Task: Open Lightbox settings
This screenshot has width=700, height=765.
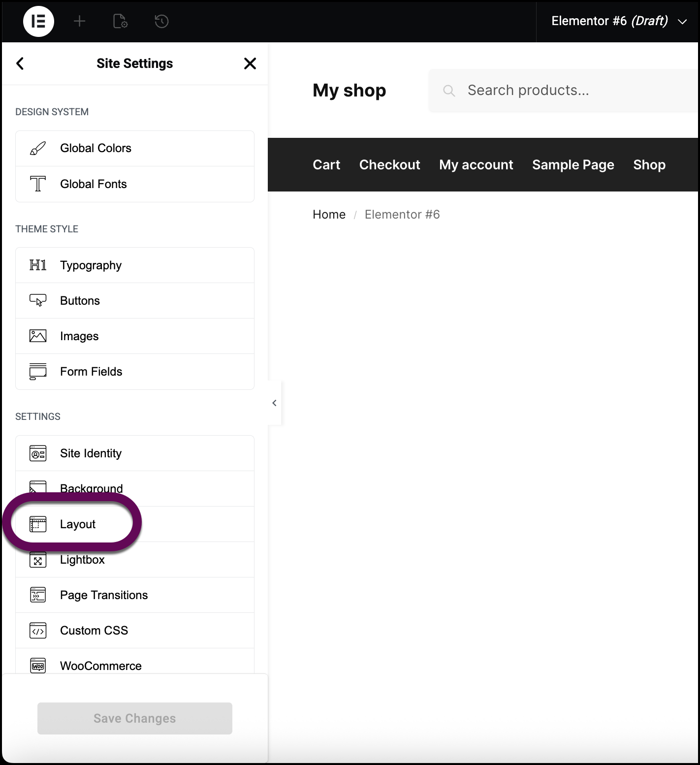Action: [82, 559]
